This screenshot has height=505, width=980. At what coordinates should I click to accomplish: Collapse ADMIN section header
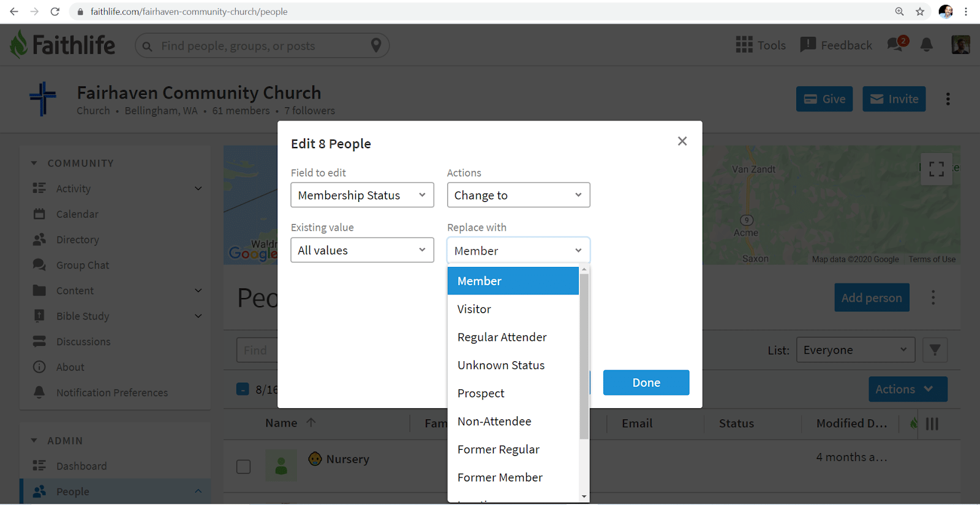56,441
